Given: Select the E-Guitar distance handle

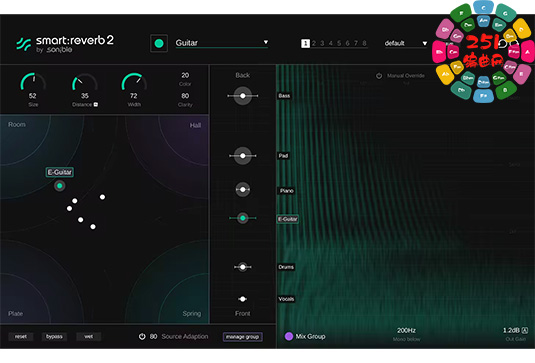Looking at the screenshot, I should coord(243,218).
